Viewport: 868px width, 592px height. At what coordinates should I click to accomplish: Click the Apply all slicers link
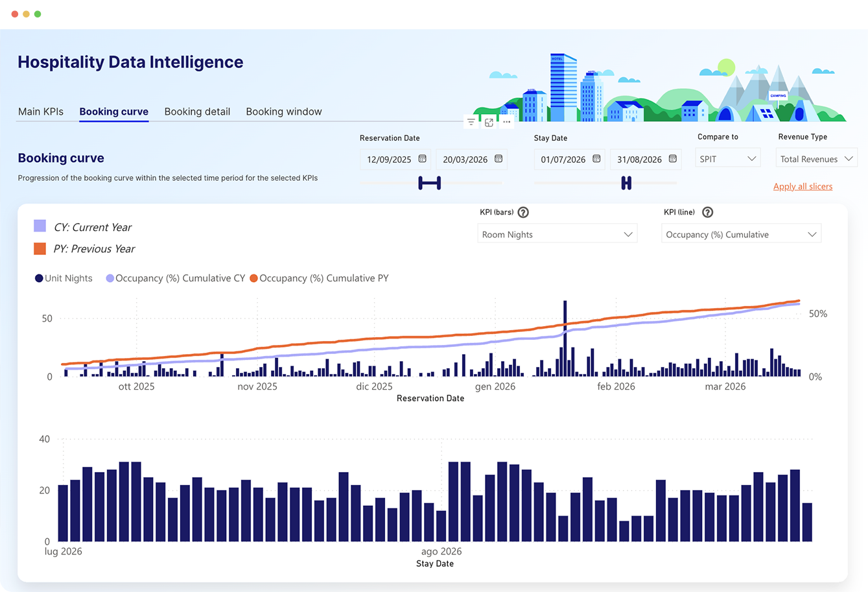(x=803, y=187)
